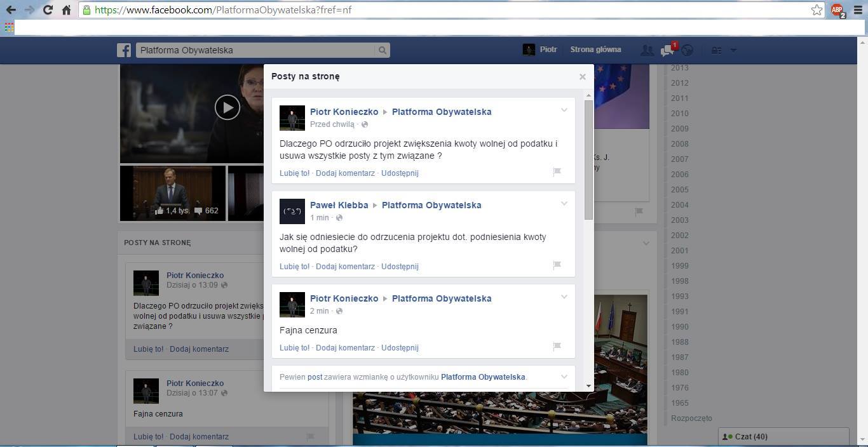Click the search magnifier button
This screenshot has height=447, width=868.
(383, 50)
